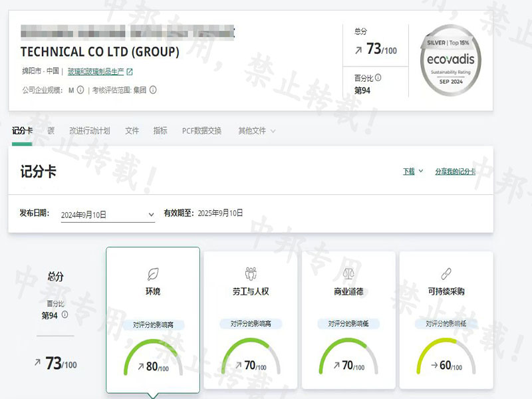Go to the 指标 tab
This screenshot has height=399, width=532.
[x=160, y=131]
